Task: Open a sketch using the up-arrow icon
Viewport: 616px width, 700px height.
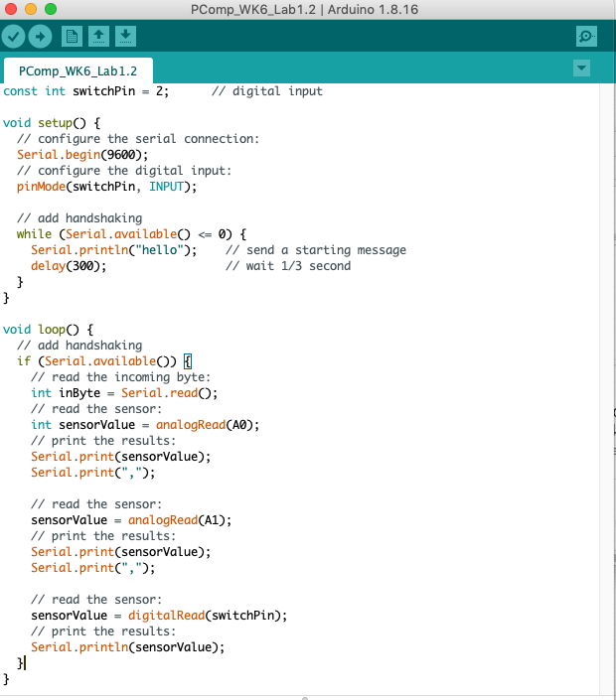Action: pos(98,36)
